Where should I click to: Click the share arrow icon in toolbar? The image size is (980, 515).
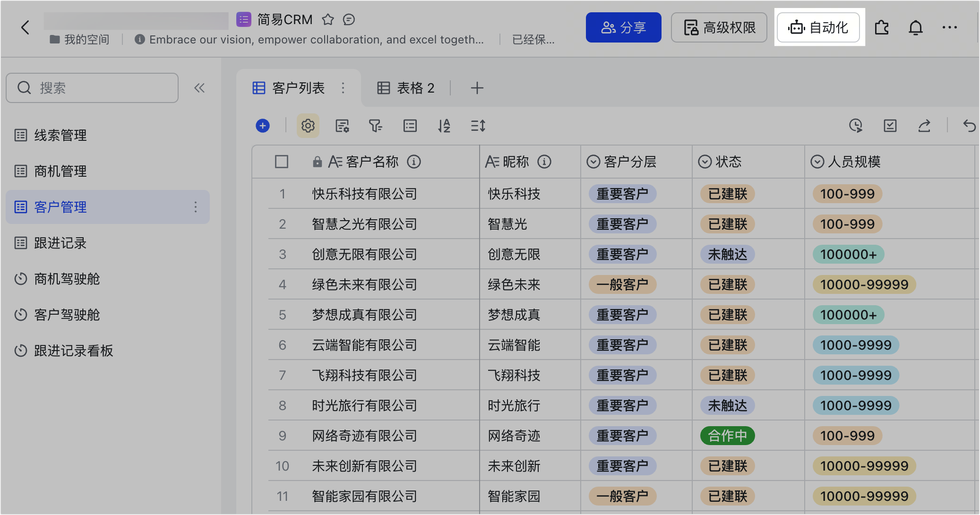[x=924, y=126]
